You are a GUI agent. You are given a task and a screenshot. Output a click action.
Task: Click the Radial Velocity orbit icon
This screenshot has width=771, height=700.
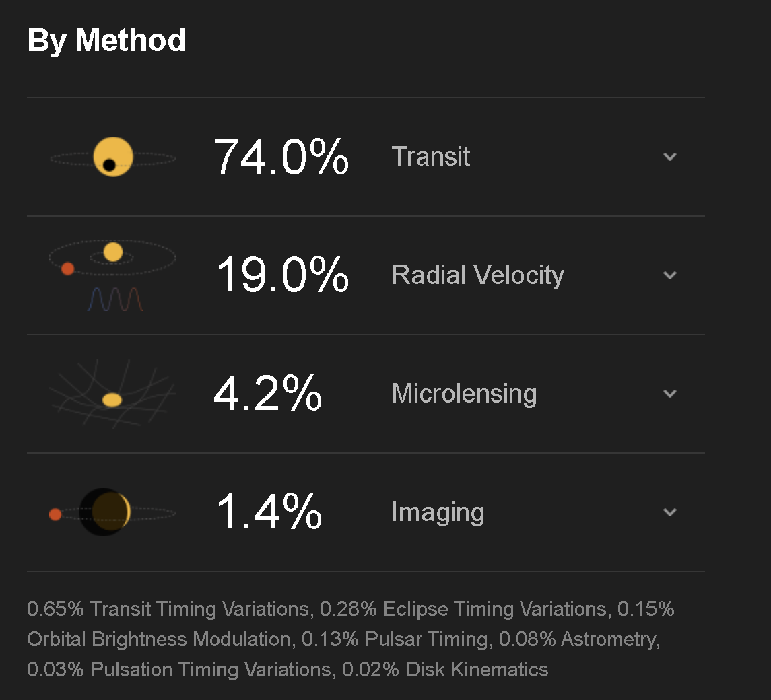click(x=112, y=275)
